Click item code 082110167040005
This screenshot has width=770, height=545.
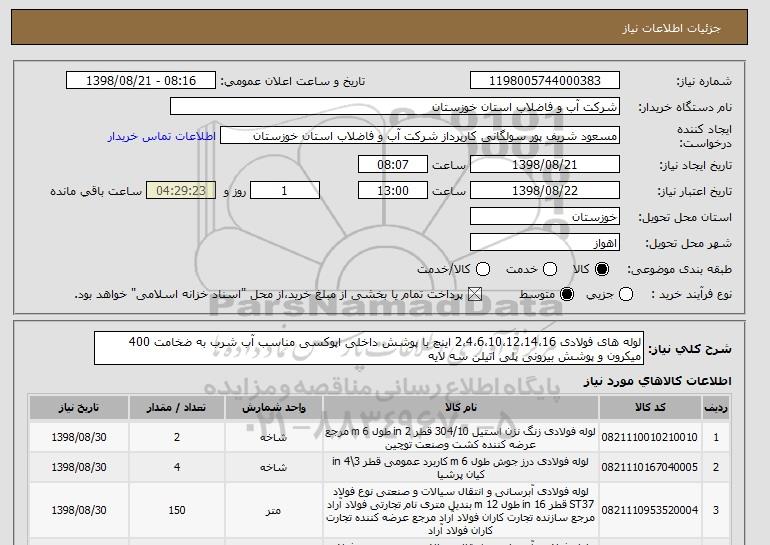649,467
